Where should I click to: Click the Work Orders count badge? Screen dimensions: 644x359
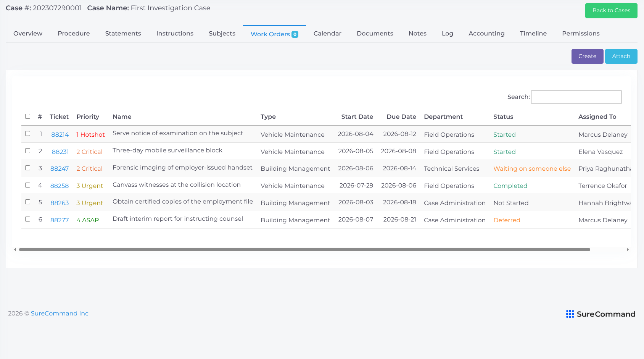pyautogui.click(x=295, y=34)
